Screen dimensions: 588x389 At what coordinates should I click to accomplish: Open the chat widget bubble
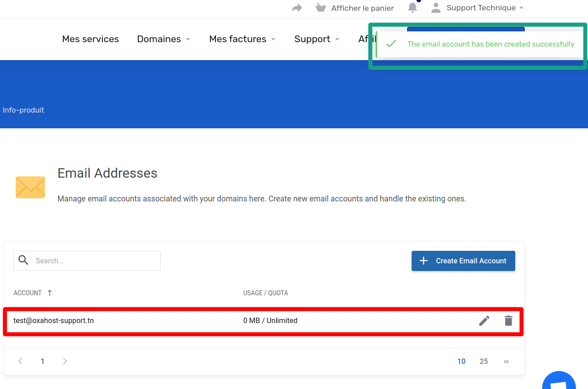[x=559, y=384]
